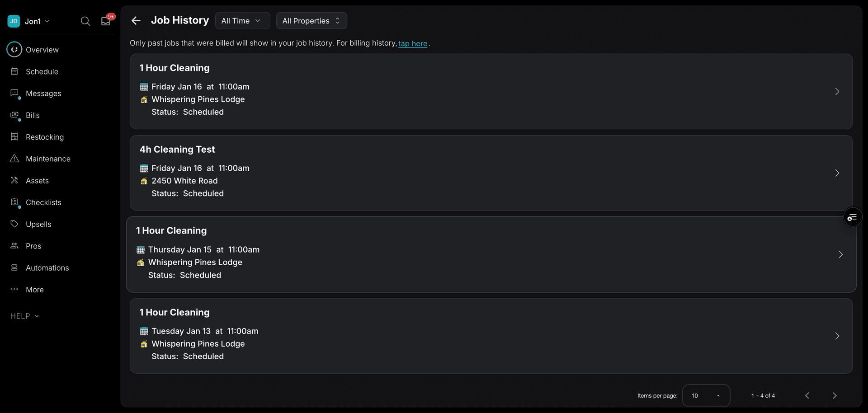Open chevron on 4h Cleaning Test job

point(837,173)
